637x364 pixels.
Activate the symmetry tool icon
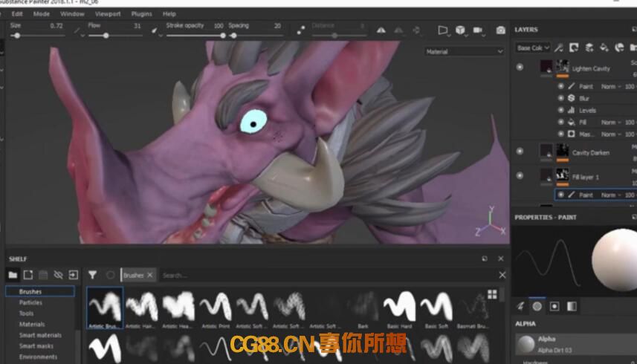point(381,30)
